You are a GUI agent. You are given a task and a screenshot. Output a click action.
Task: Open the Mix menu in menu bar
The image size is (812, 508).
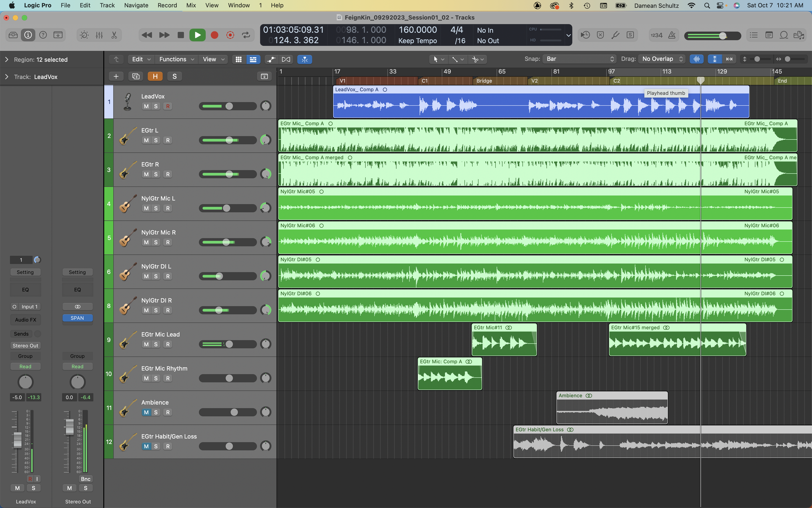191,5
